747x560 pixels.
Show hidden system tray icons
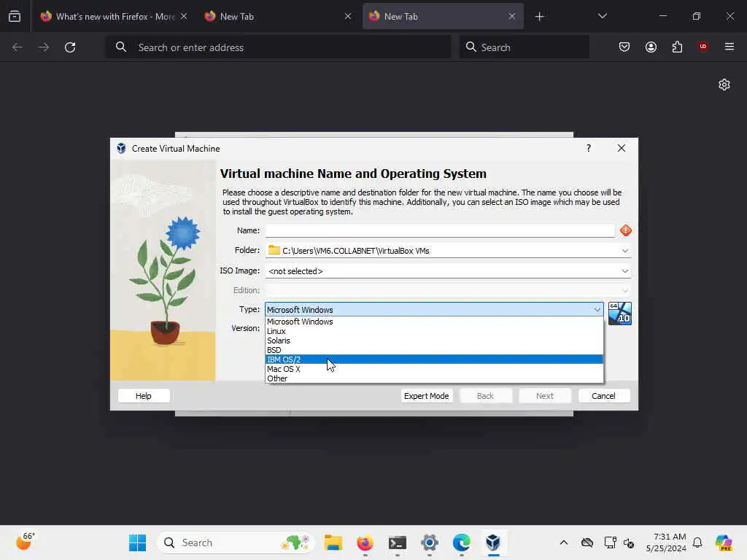coord(564,542)
